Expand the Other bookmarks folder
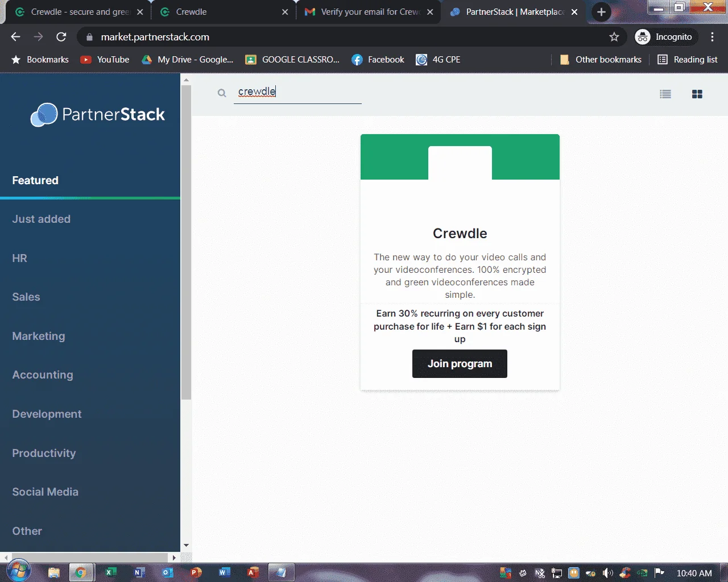This screenshot has height=582, width=728. [x=601, y=60]
